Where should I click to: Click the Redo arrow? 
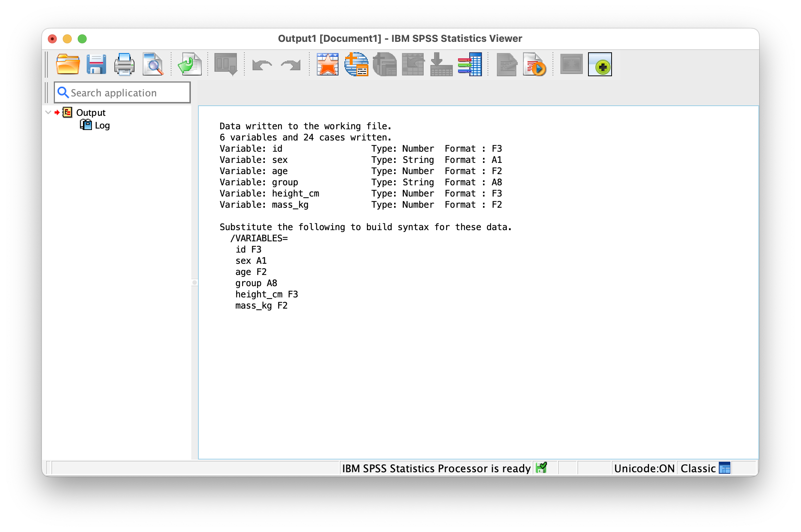[291, 65]
